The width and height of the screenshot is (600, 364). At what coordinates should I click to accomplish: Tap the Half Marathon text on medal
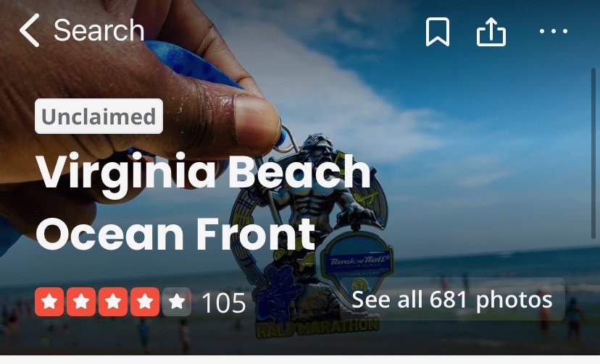pyautogui.click(x=317, y=327)
